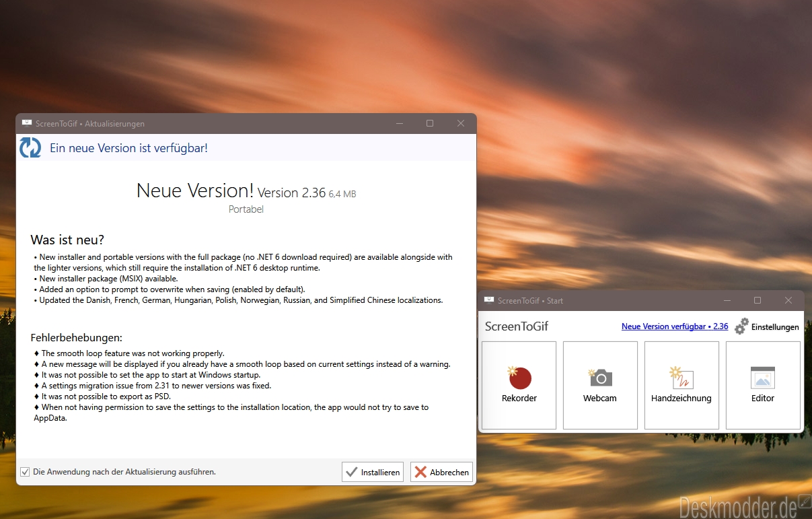Cancel the update with Abbrechen
812x519 pixels.
tap(441, 472)
